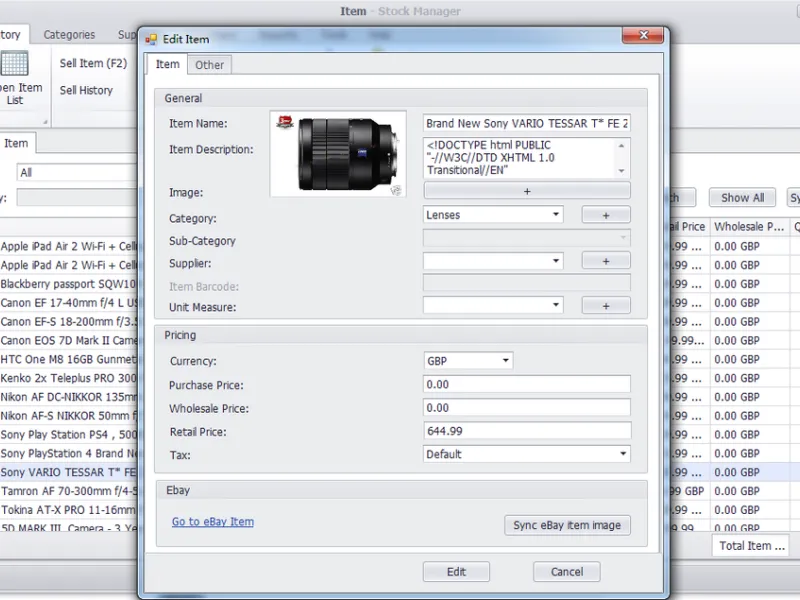Select the Tamron AF 70-300mm row
This screenshot has width=800, height=600.
pos(68,491)
